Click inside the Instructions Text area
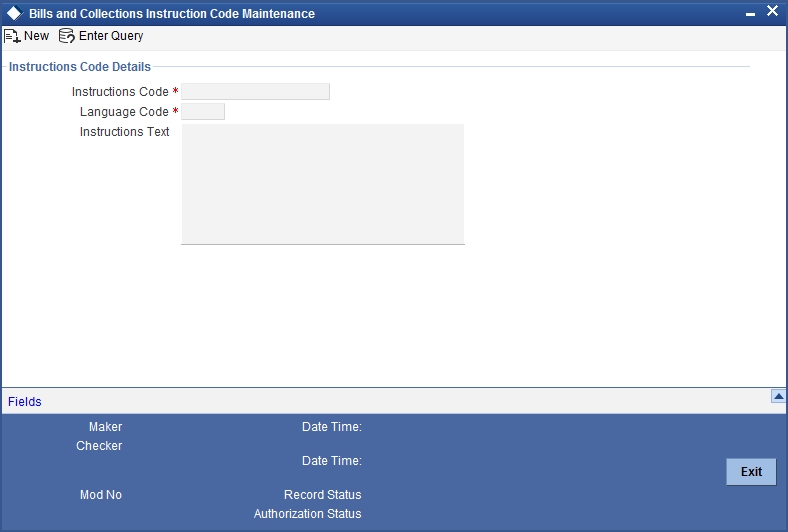Viewport: 788px width, 532px height. coord(323,184)
